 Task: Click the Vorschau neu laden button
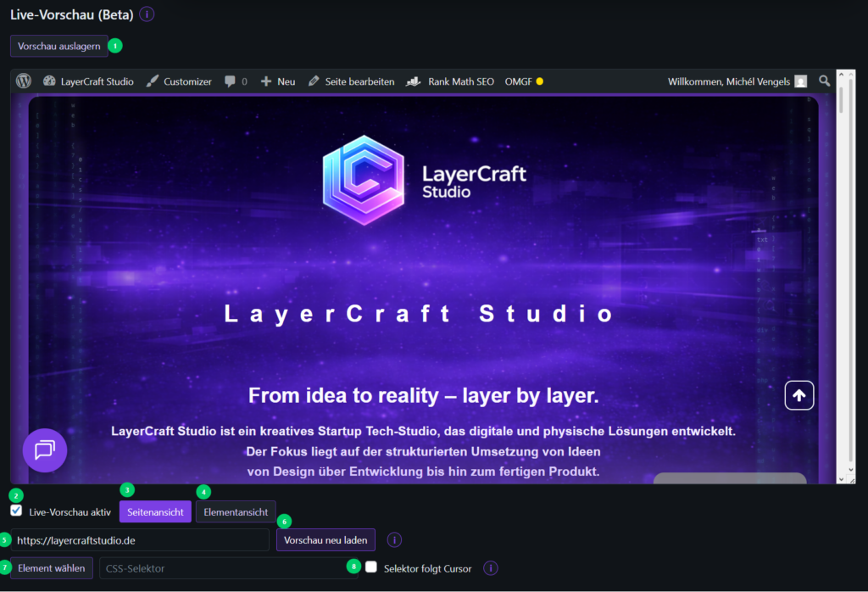pyautogui.click(x=325, y=540)
